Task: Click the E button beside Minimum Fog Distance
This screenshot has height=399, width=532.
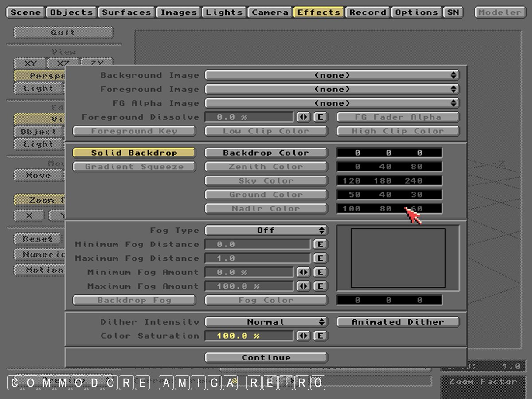Action: pos(320,244)
